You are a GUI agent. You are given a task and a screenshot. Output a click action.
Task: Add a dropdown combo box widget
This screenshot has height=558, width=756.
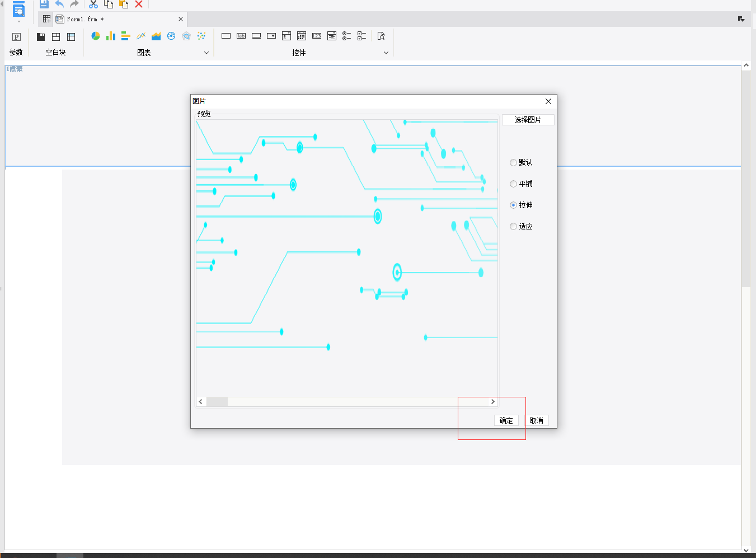(271, 36)
